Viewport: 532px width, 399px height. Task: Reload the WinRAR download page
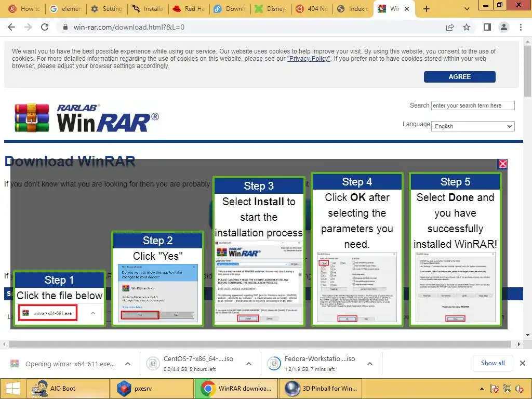(x=45, y=27)
